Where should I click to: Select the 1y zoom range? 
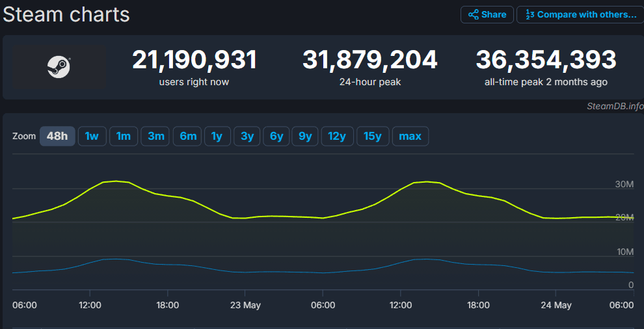point(218,136)
